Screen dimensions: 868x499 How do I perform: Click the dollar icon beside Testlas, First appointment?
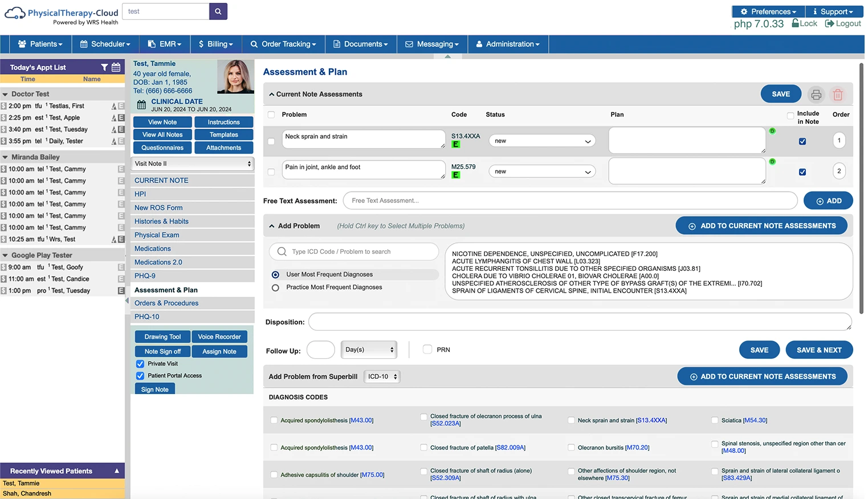(4, 106)
